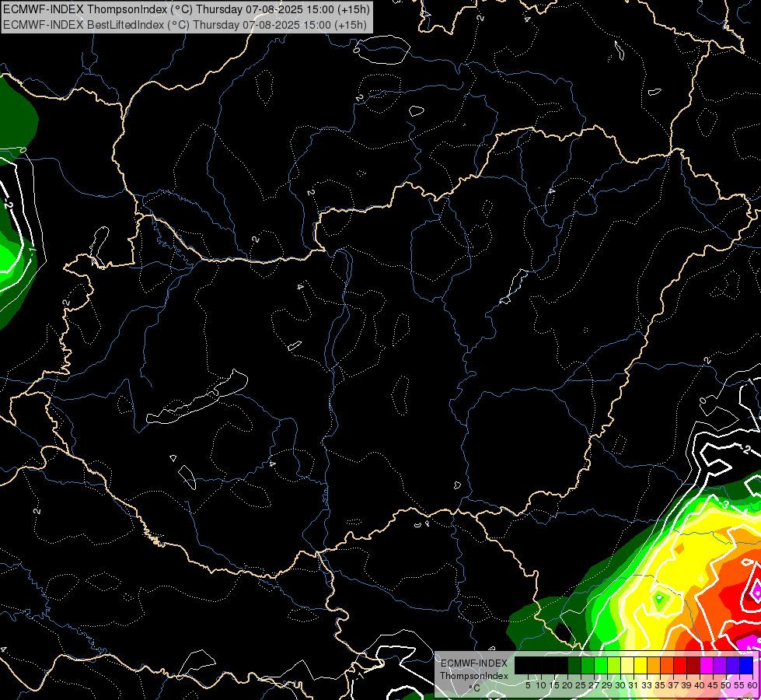Viewport: 761px width, 700px height.
Task: Select the bright green 27-29 legend swatch
Action: coord(601,665)
